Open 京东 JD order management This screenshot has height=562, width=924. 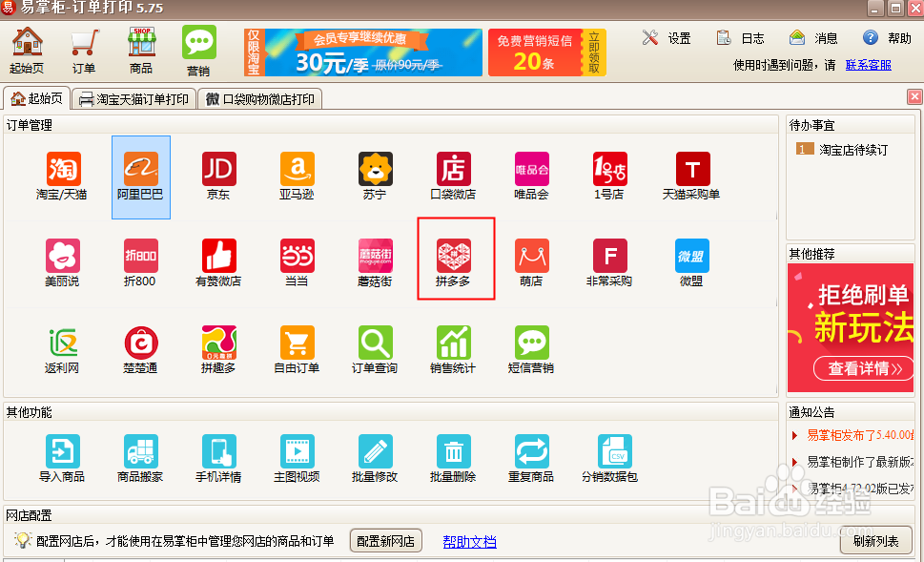point(218,177)
